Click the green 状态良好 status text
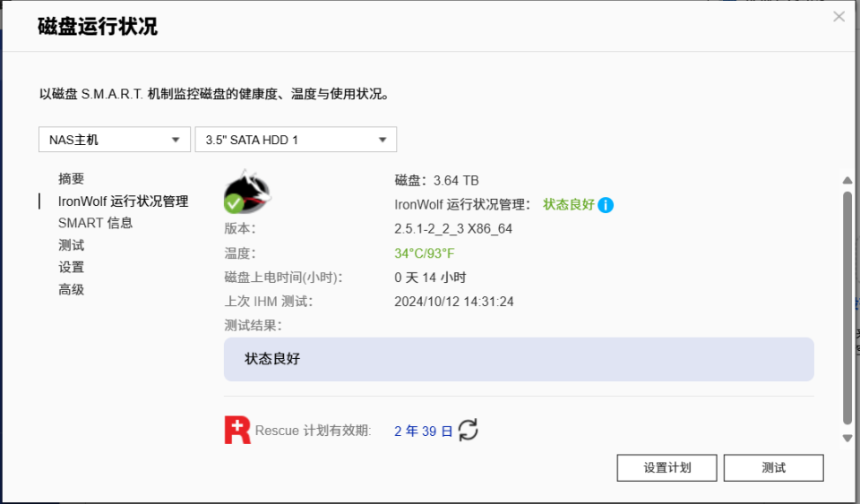Image resolution: width=860 pixels, height=504 pixels. tap(569, 205)
